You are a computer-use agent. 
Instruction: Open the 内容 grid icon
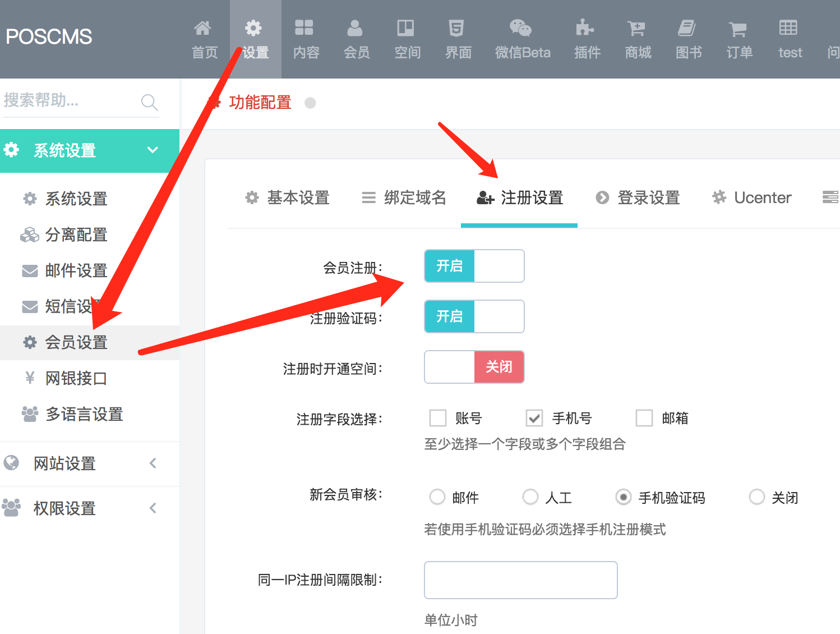[x=304, y=27]
